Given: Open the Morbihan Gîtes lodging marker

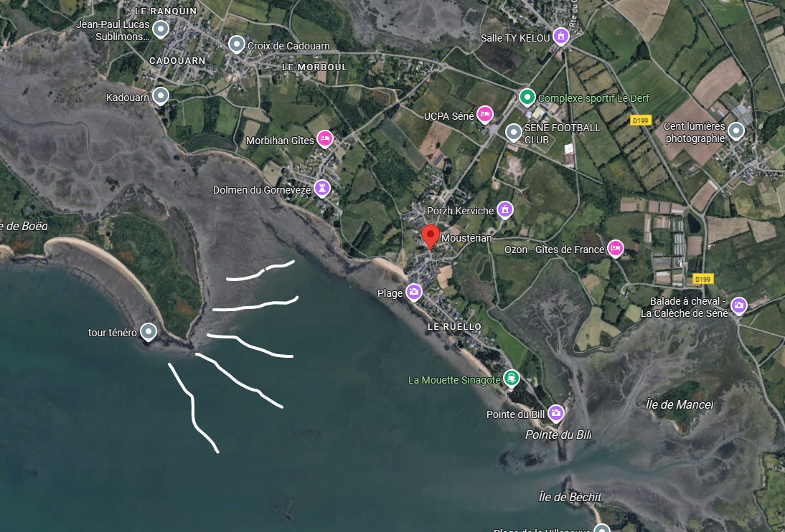Looking at the screenshot, I should tap(325, 138).
